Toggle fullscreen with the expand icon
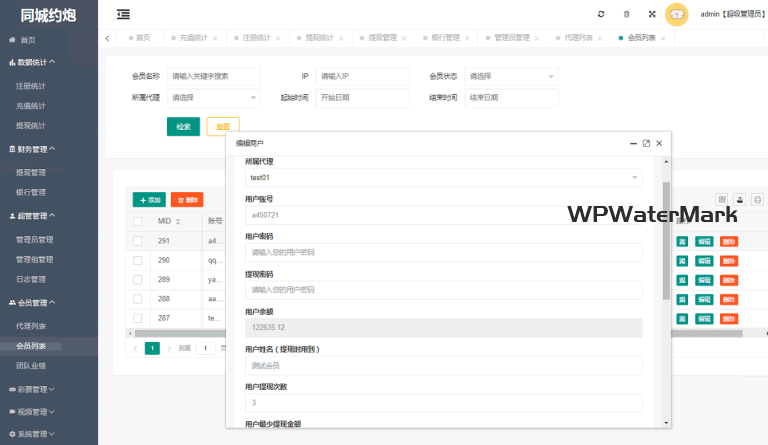768x445 pixels. point(652,14)
